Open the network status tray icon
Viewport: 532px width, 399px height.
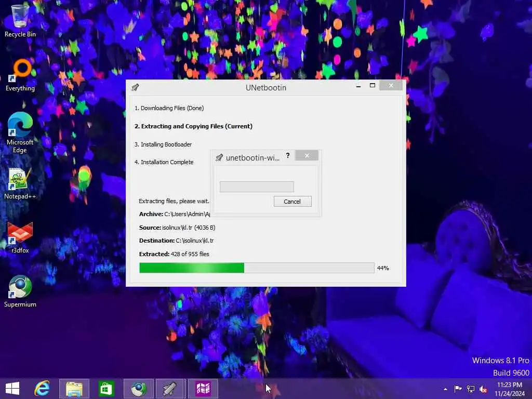coord(471,389)
